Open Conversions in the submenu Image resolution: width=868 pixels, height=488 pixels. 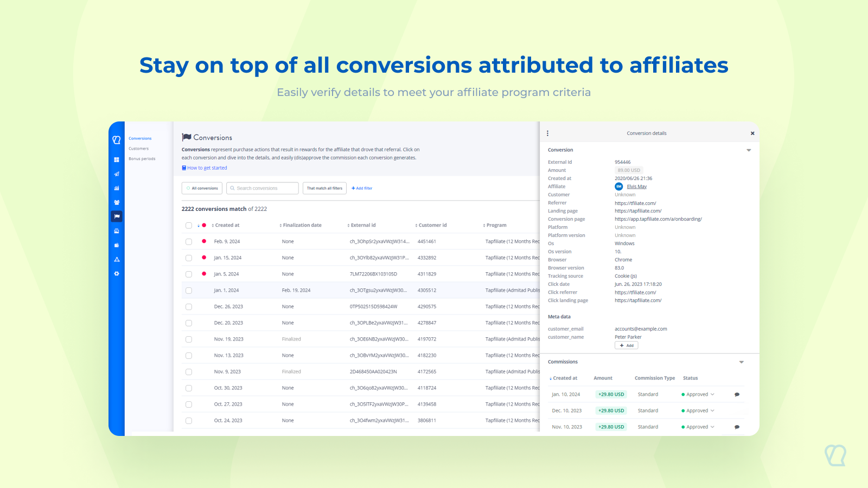(140, 138)
